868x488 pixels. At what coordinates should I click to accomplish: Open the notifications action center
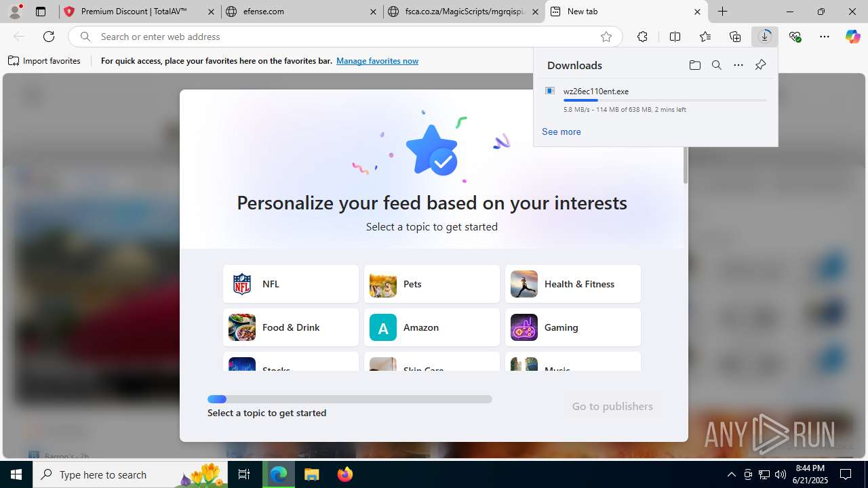(846, 474)
